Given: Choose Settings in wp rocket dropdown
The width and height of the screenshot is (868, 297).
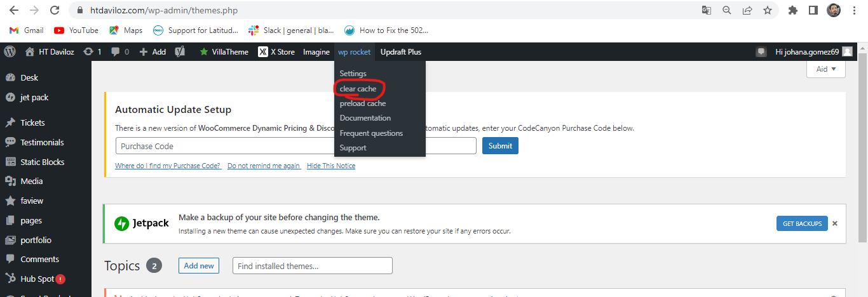Looking at the screenshot, I should [353, 74].
